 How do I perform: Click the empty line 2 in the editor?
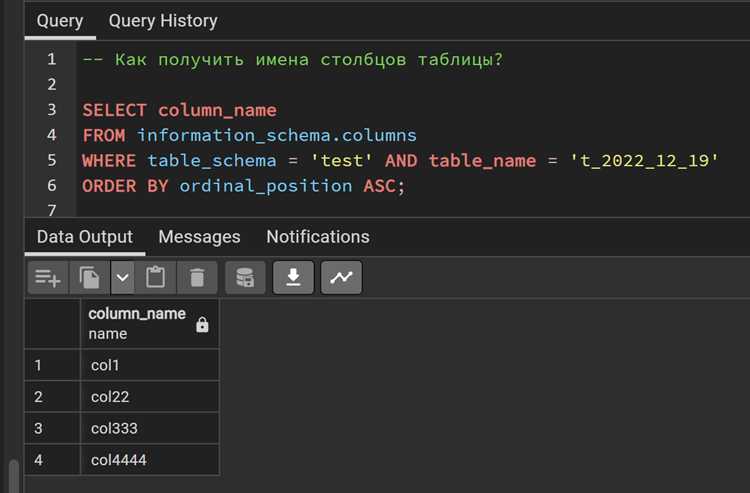[x=411, y=85]
